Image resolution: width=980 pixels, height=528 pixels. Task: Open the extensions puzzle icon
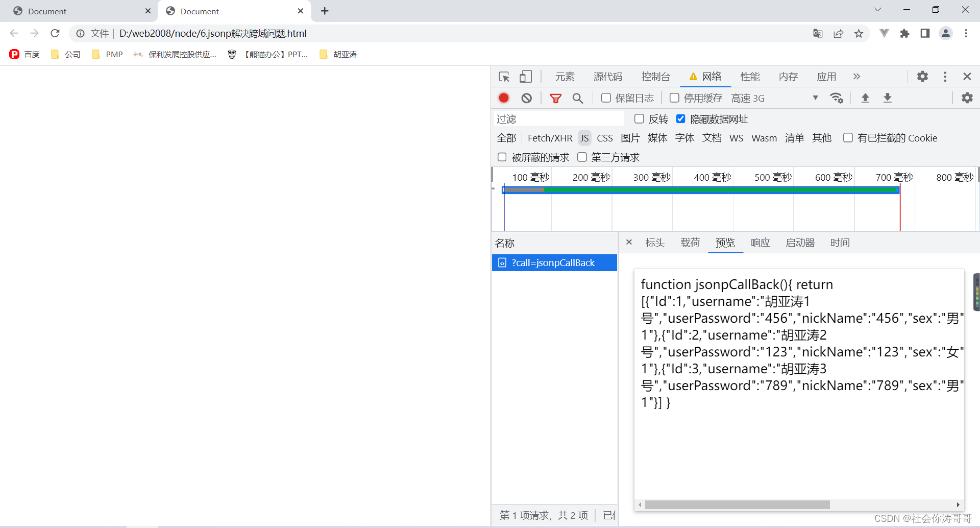coord(904,34)
